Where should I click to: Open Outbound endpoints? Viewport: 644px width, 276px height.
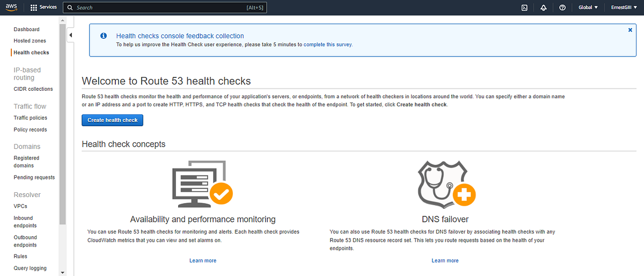26,241
